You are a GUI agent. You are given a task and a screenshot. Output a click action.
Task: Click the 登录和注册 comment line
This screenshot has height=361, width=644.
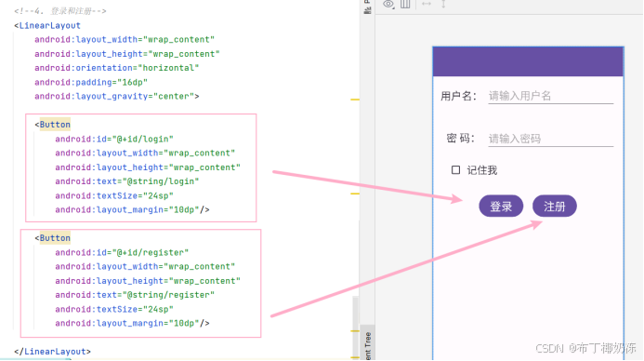coord(60,11)
